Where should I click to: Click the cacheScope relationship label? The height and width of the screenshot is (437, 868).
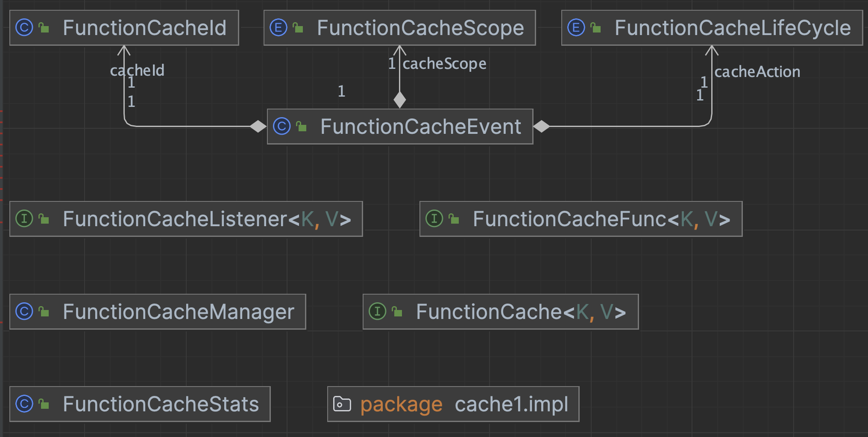pos(444,64)
